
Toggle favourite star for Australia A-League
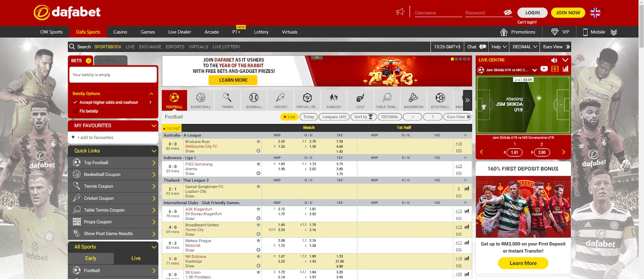[x=465, y=135]
